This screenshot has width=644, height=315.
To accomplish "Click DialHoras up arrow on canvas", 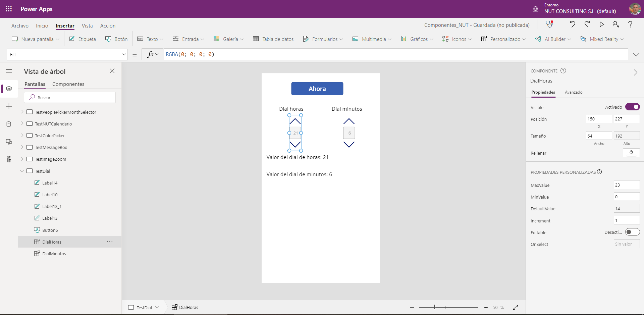I will point(295,121).
